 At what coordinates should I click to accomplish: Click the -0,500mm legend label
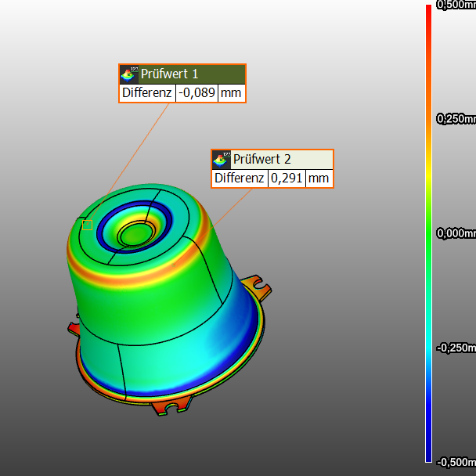click(456, 463)
